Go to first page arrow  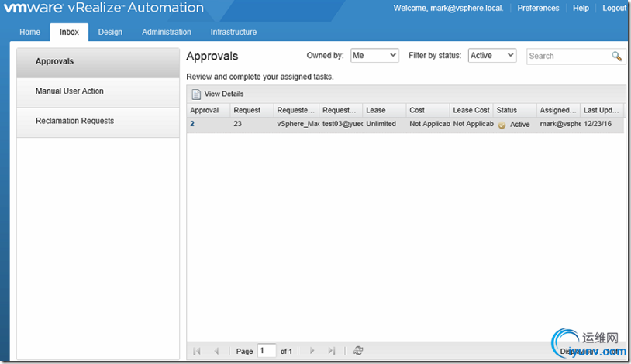197,351
